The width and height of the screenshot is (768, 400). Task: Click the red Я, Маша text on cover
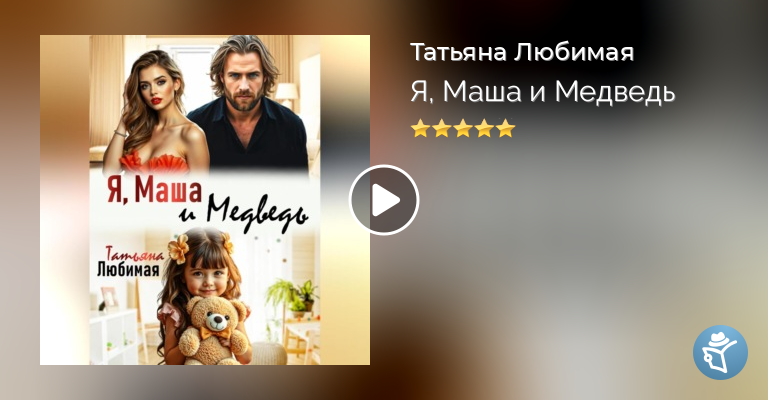[x=154, y=191]
